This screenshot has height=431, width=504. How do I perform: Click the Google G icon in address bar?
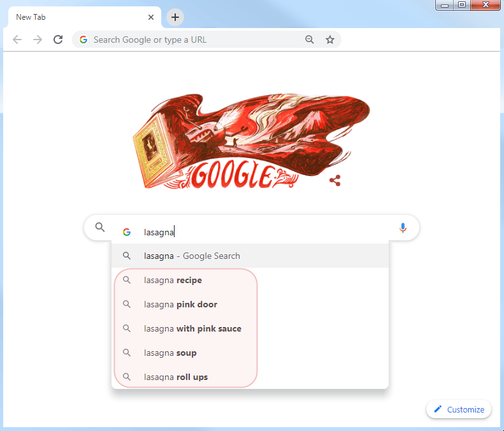pyautogui.click(x=83, y=40)
